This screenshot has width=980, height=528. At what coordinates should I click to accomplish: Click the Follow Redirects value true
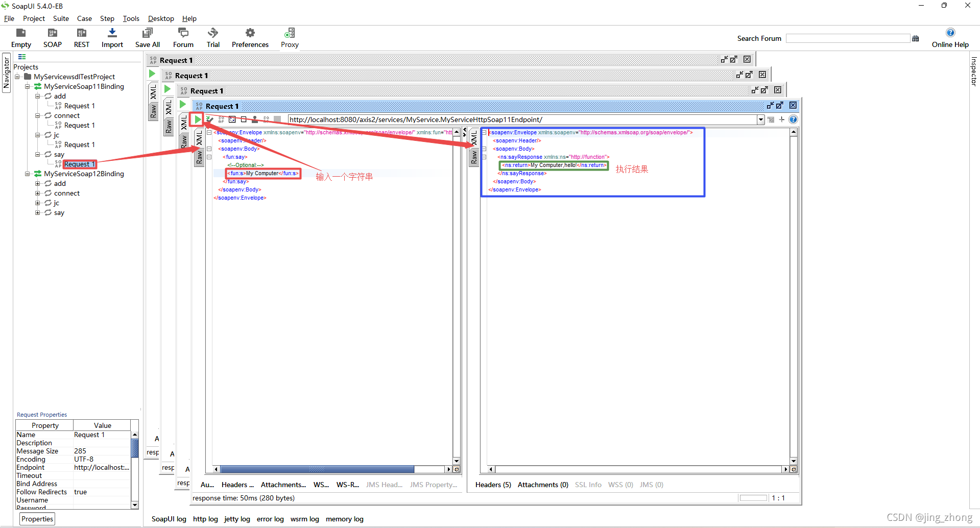(x=81, y=492)
